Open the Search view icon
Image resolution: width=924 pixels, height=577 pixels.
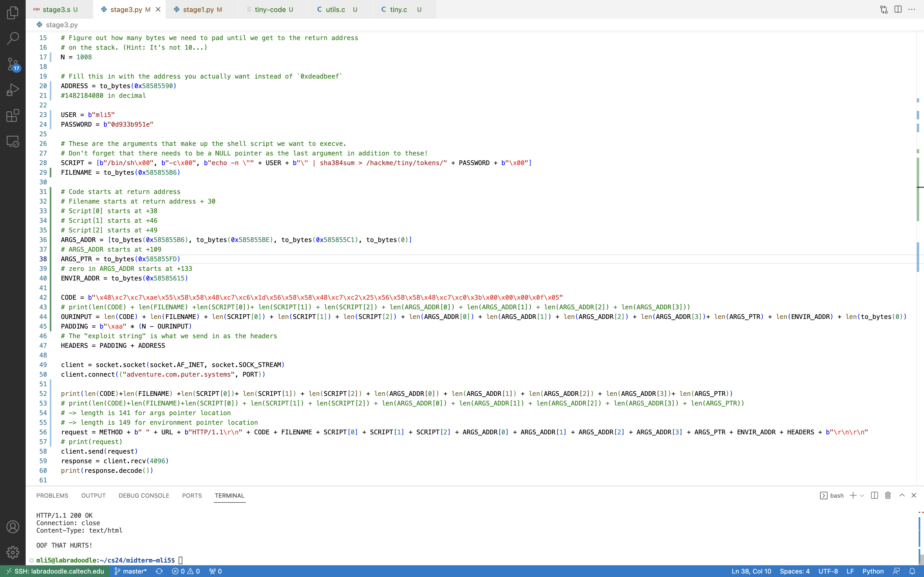click(x=13, y=38)
